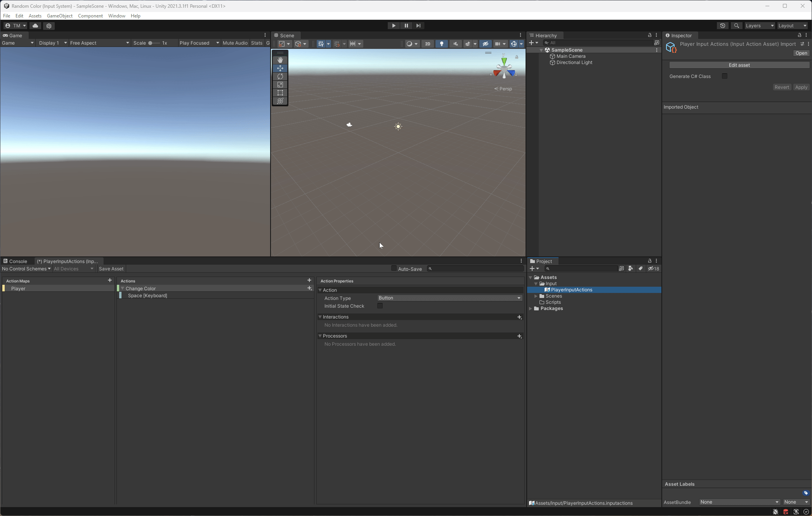The width and height of the screenshot is (812, 516).
Task: Open the GameObject menu
Action: click(x=59, y=16)
